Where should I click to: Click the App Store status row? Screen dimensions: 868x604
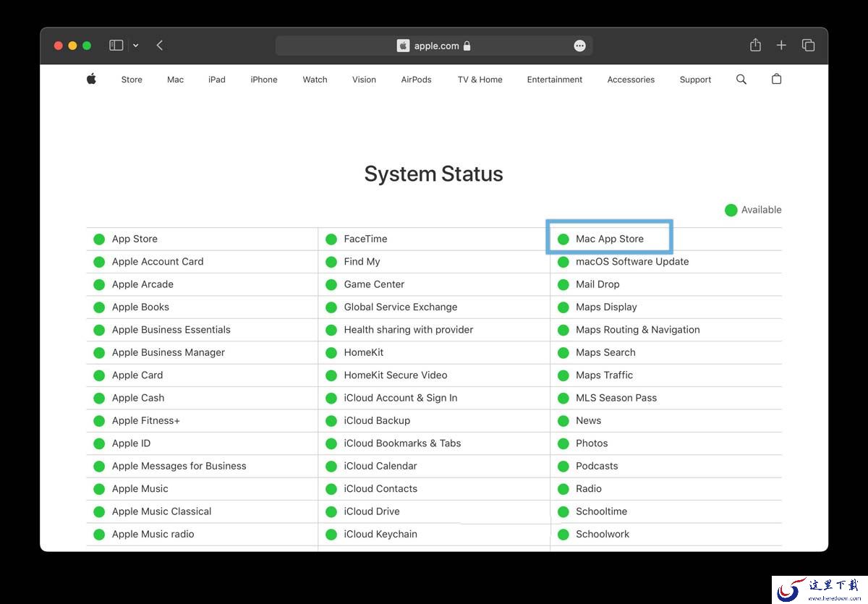202,239
